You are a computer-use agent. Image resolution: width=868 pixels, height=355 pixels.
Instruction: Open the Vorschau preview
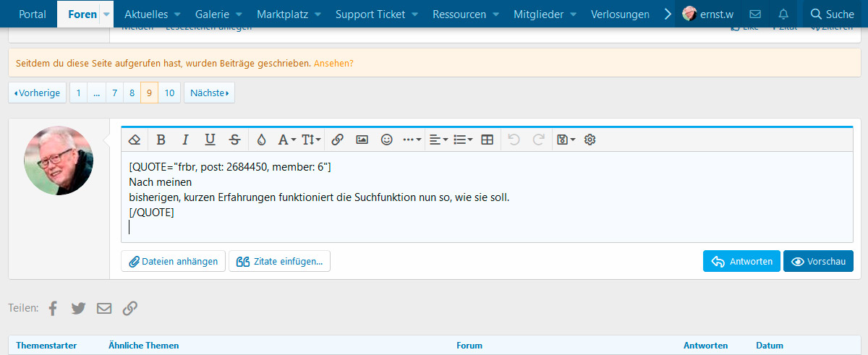click(818, 262)
